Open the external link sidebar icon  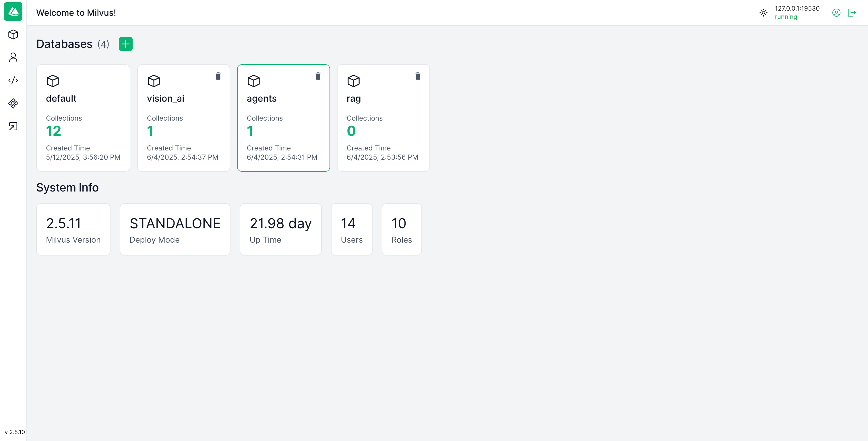[x=13, y=126]
